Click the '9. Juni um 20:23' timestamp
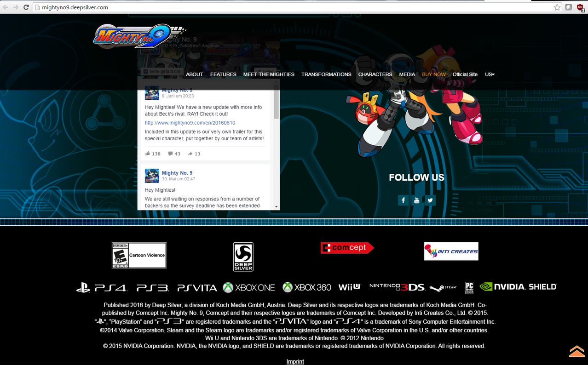Screen dimensions: 588x365 point(178,96)
